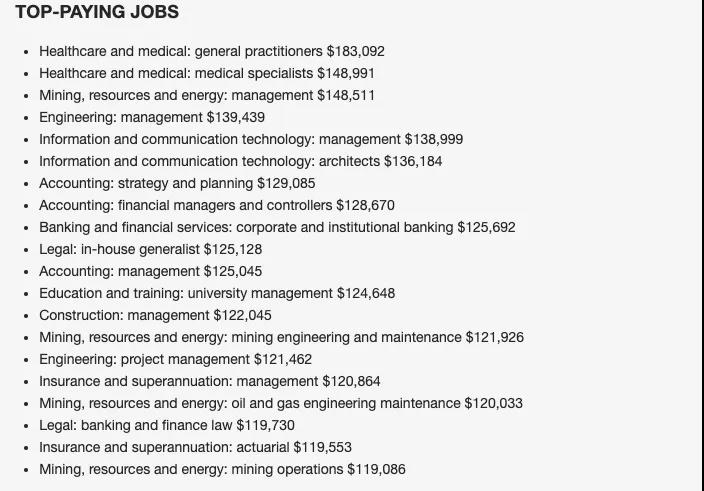Screen dimensions: 704x491
Task: Select Insurance and superannuation: management $120,864
Action: [x=209, y=381]
